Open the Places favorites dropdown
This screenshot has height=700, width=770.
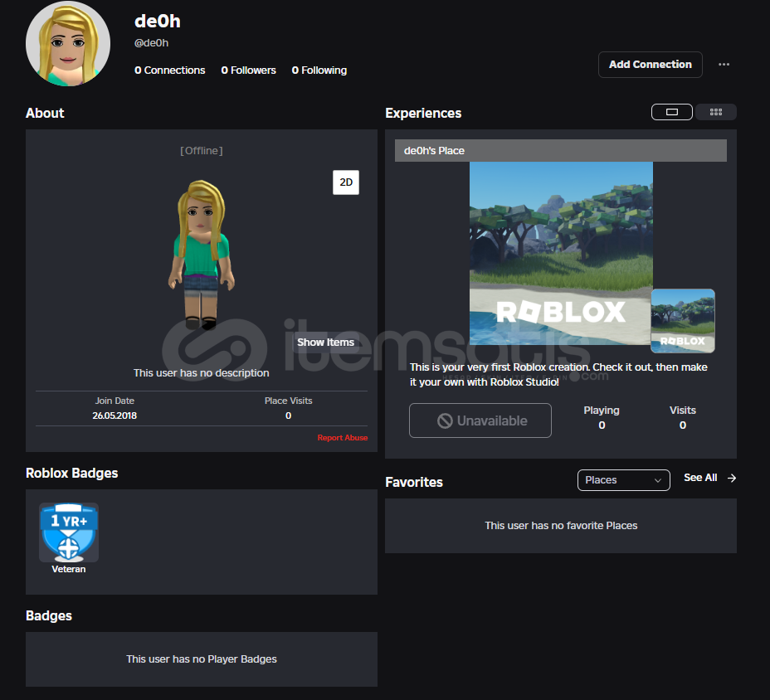click(623, 480)
